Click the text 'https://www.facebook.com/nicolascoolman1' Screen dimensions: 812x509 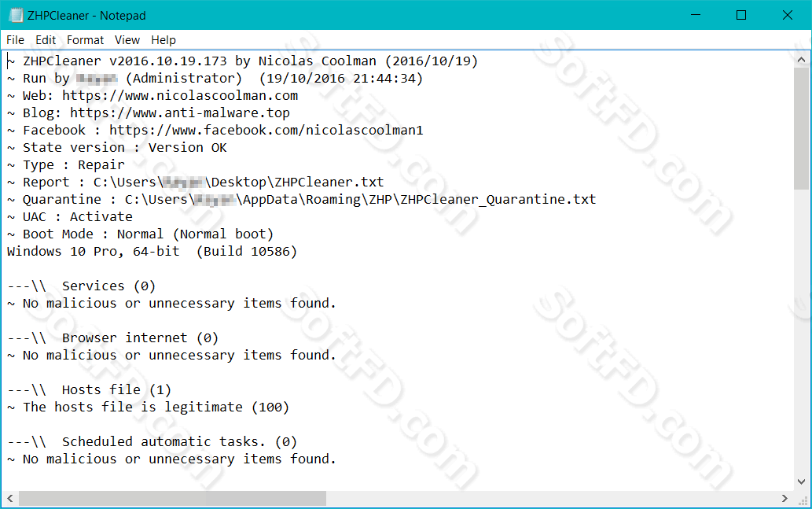266,130
